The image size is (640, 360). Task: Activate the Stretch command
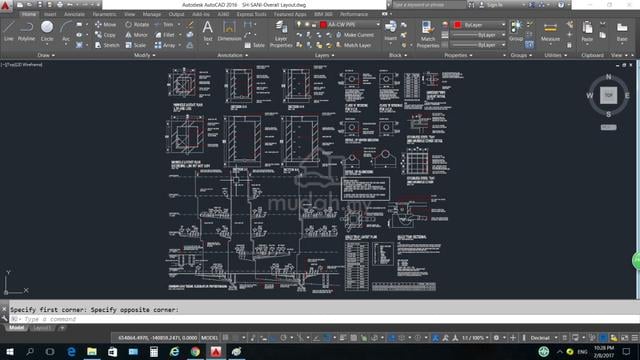[107, 45]
